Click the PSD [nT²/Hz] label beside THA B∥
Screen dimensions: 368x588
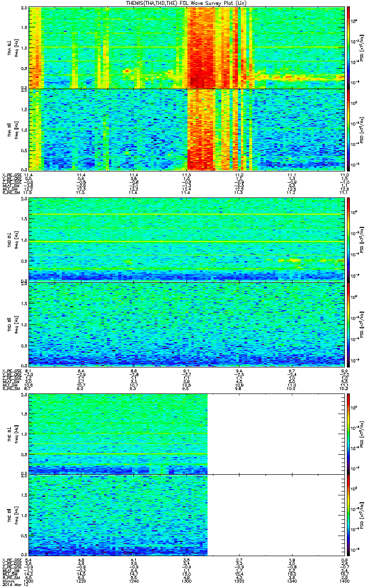[x=361, y=129]
